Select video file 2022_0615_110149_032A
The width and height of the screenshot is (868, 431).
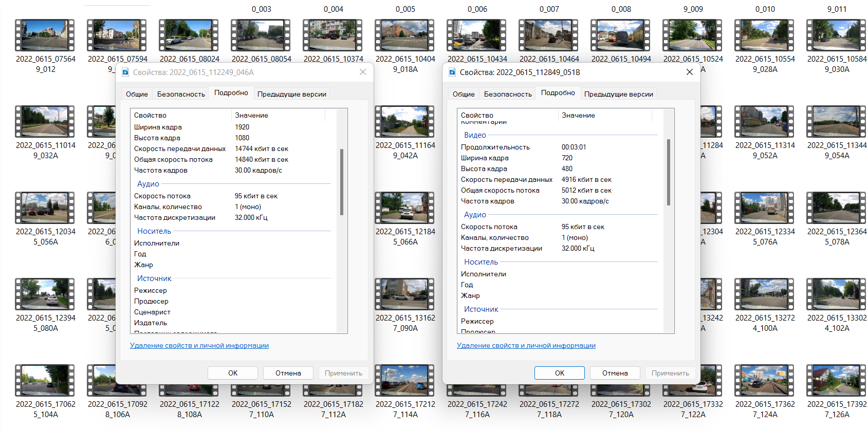[45, 122]
